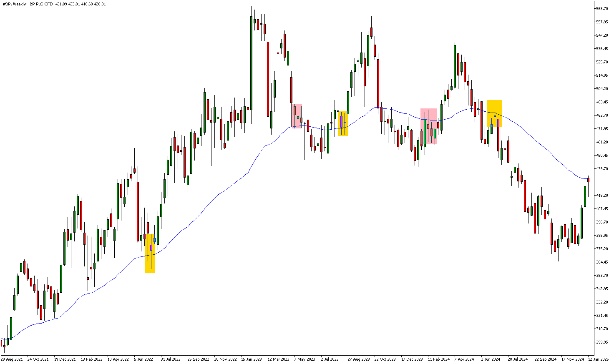
Task: Click the '17 Nov 2024' date label
Action: pyautogui.click(x=572, y=359)
